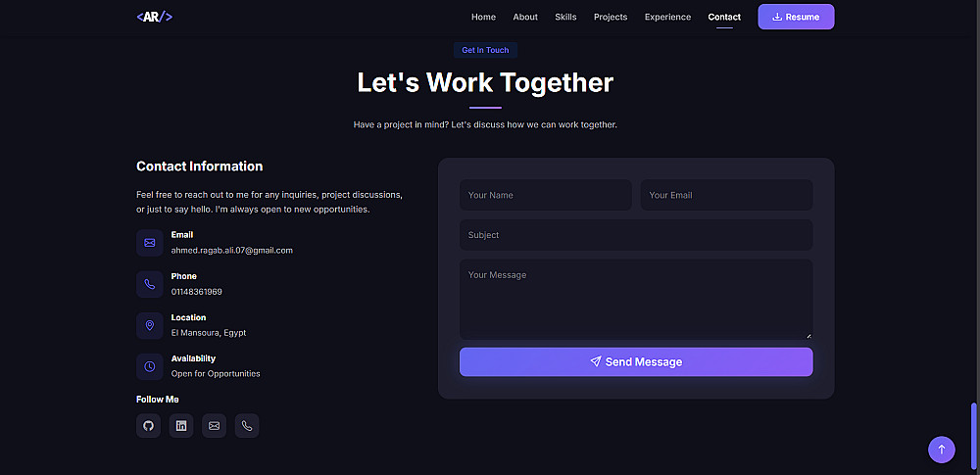The image size is (980, 475).
Task: Click the phone icon under Follow Me
Action: click(x=247, y=425)
